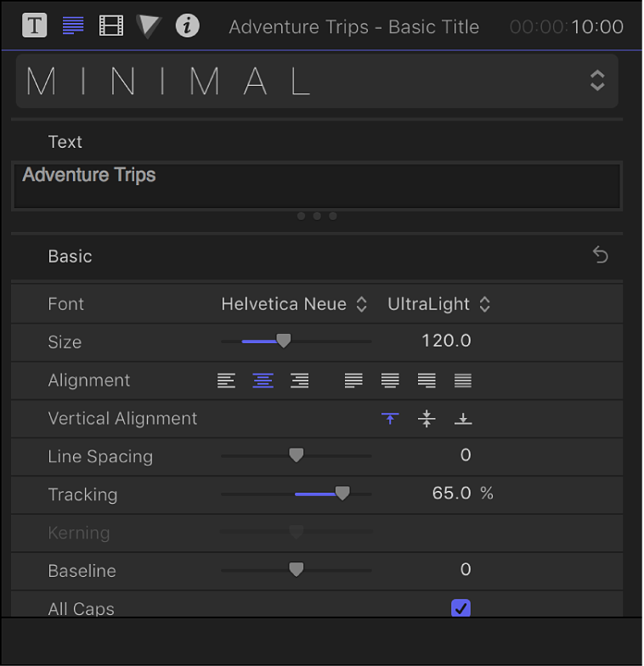
Task: Open the Title inspector icon
Action: (34, 25)
